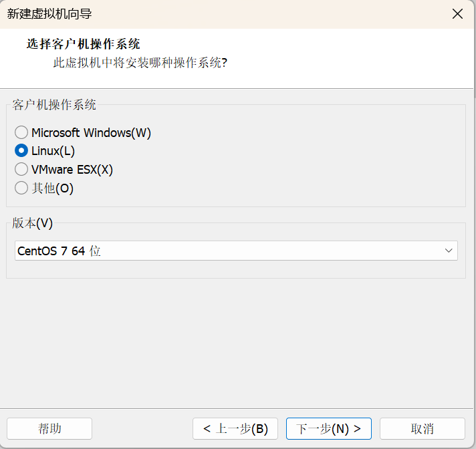This screenshot has height=449, width=476.
Task: Click the 取消 button to cancel
Action: [423, 429]
